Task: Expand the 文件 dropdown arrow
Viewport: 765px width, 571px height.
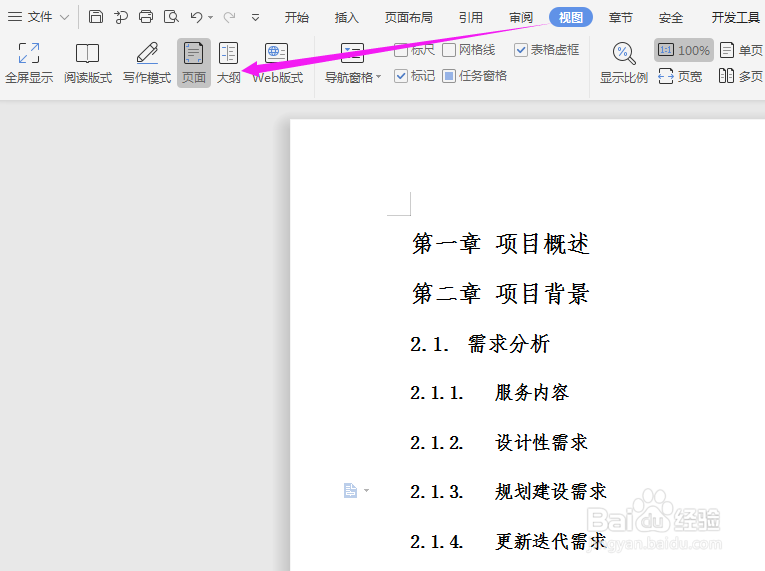Action: click(64, 18)
